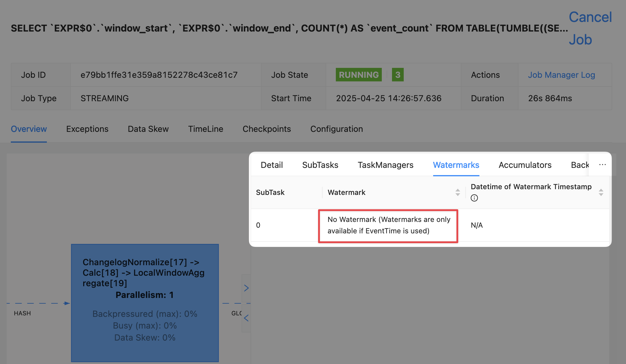
Task: Open the ellipsis more-tabs menu
Action: [602, 165]
